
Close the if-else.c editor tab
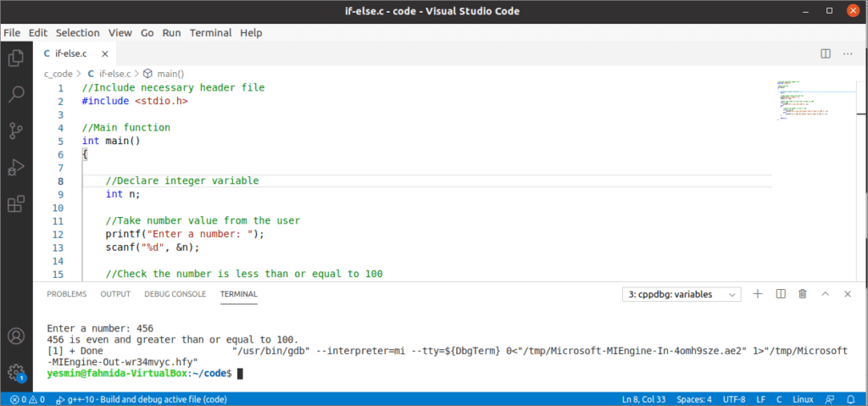point(104,53)
